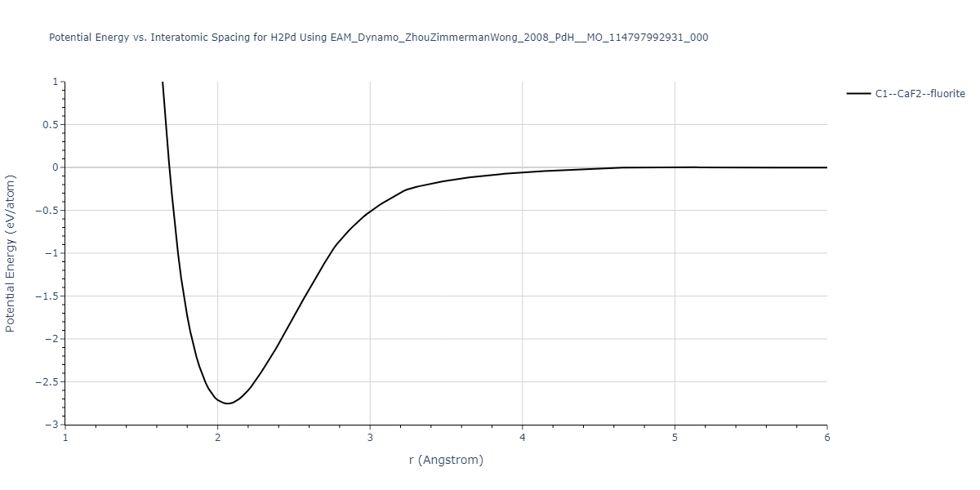980x490 pixels.
Task: Click x-axis tick label 1
Action: tap(65, 438)
